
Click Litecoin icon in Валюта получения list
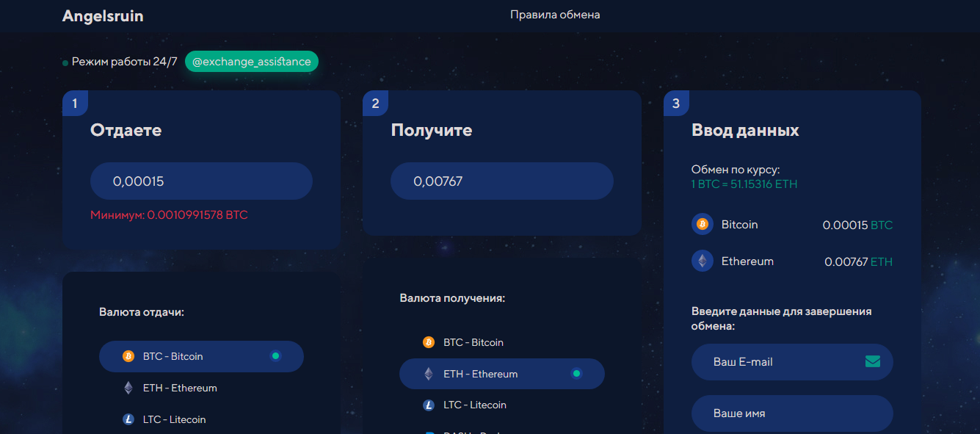(x=429, y=405)
